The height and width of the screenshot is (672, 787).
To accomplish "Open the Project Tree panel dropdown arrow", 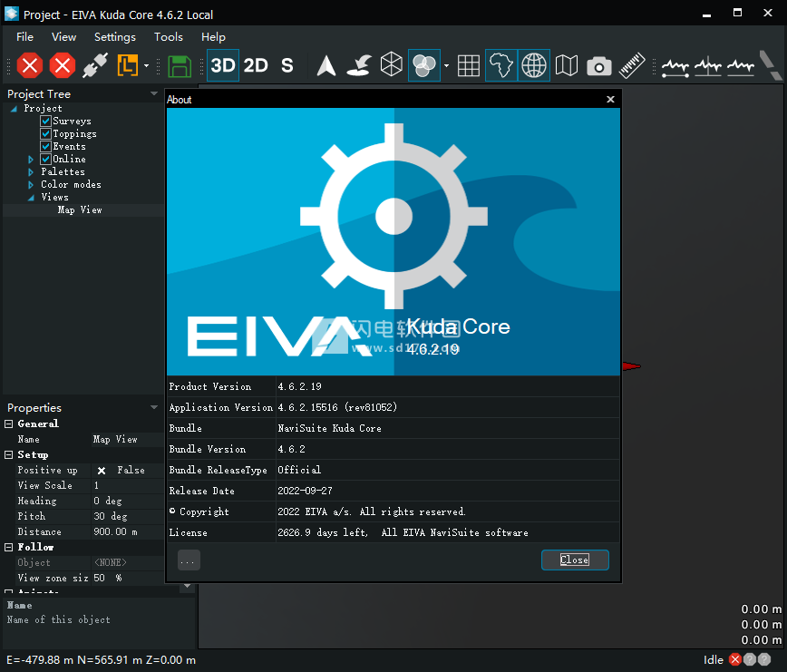I will [x=154, y=93].
